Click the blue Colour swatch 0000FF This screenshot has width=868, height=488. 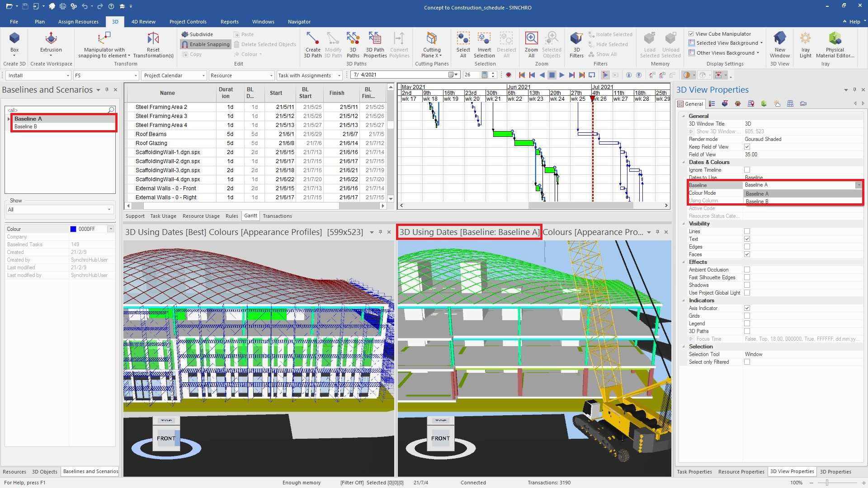tap(73, 229)
